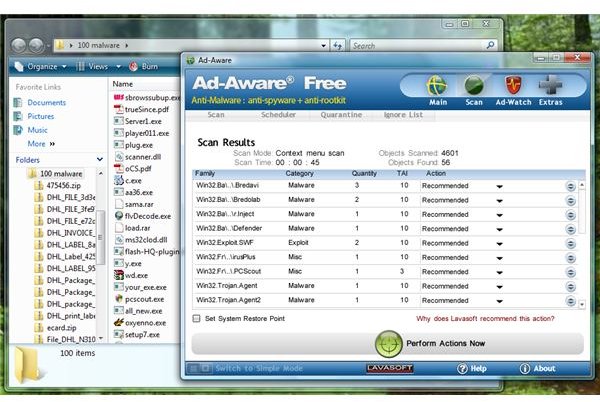
Task: Show details icon for Win32.Fr\..\irusPlus row
Action: pyautogui.click(x=570, y=258)
